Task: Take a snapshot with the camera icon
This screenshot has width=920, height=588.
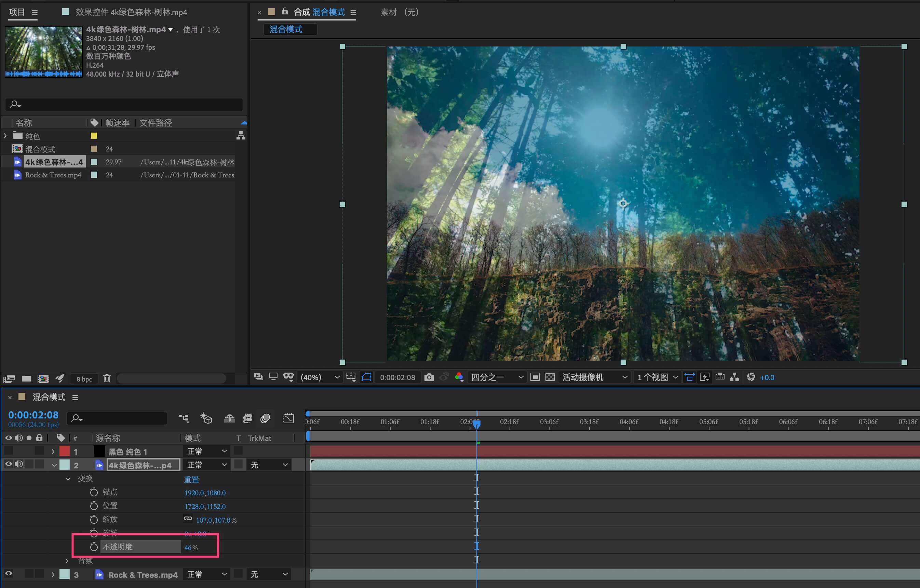Action: 429,377
